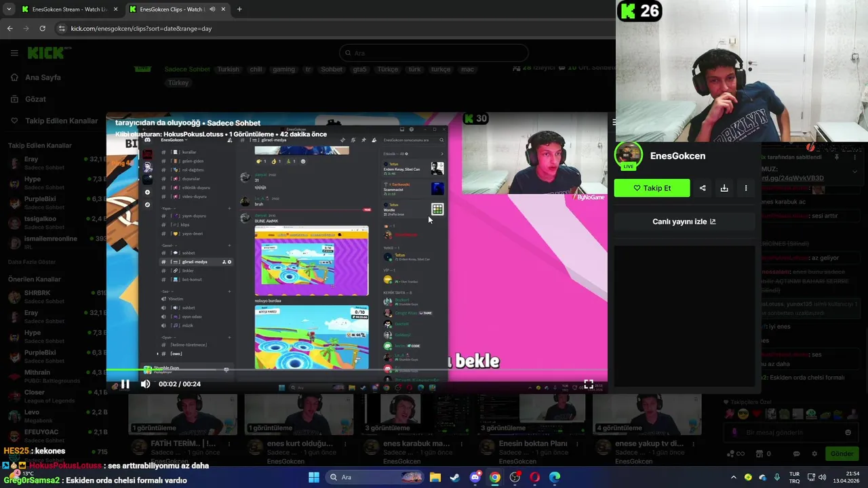868x488 pixels.
Task: Open tssigalkoo channel in sidebar
Action: pos(54,223)
